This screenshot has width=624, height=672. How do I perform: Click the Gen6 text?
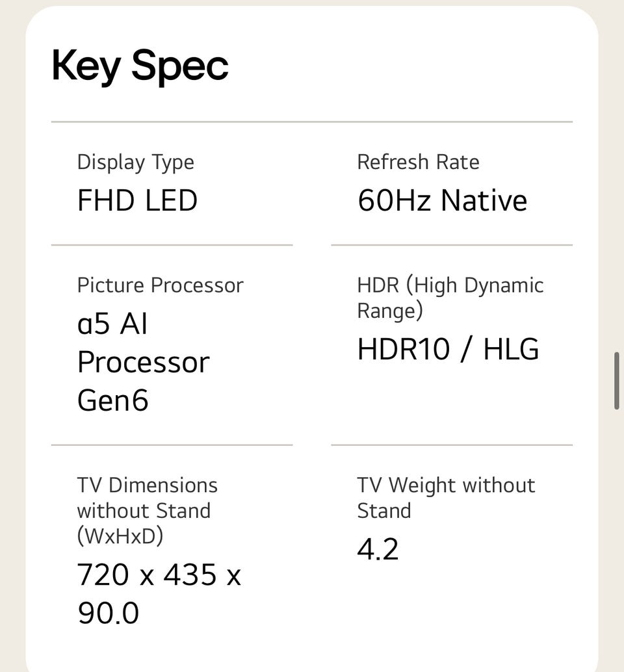point(112,400)
